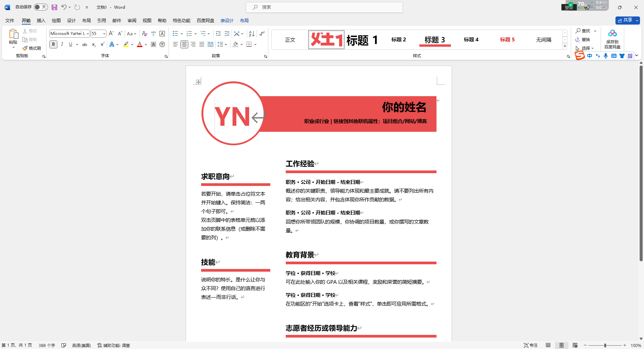Toggle Bold formatting
The image size is (644, 349).
(x=53, y=44)
